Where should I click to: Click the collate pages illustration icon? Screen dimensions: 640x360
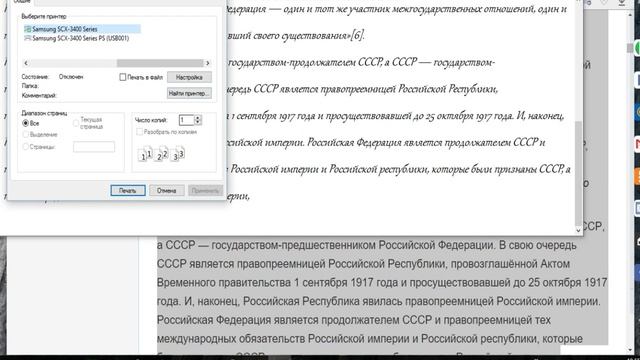pos(161,153)
